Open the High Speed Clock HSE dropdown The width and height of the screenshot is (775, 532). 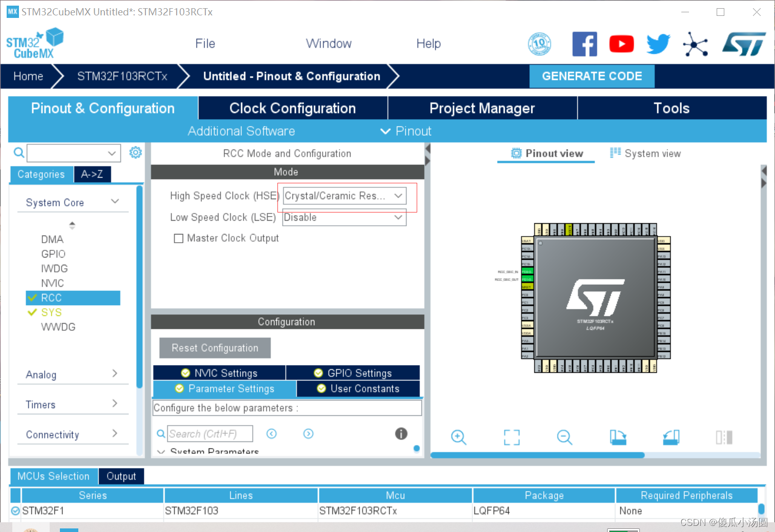(x=398, y=196)
